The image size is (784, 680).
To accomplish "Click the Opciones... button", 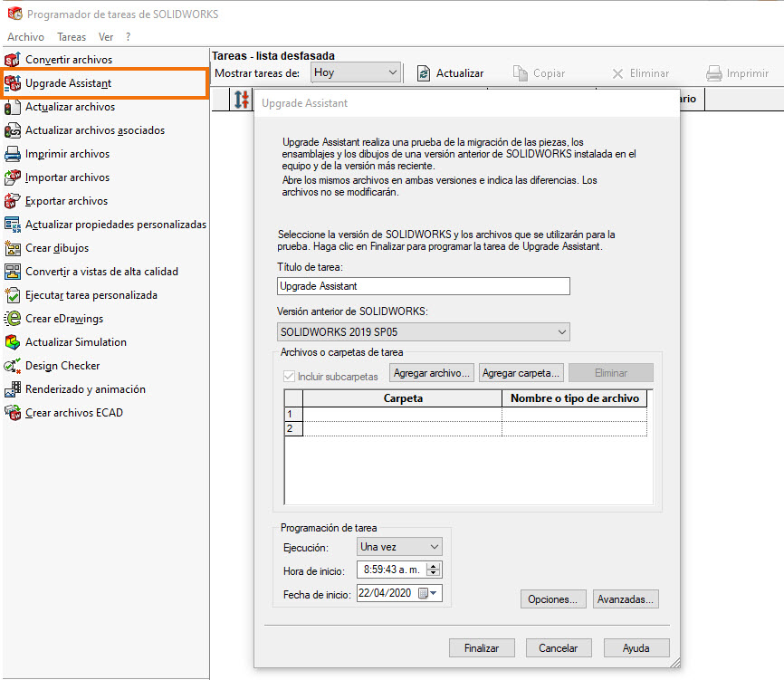I will [x=552, y=599].
